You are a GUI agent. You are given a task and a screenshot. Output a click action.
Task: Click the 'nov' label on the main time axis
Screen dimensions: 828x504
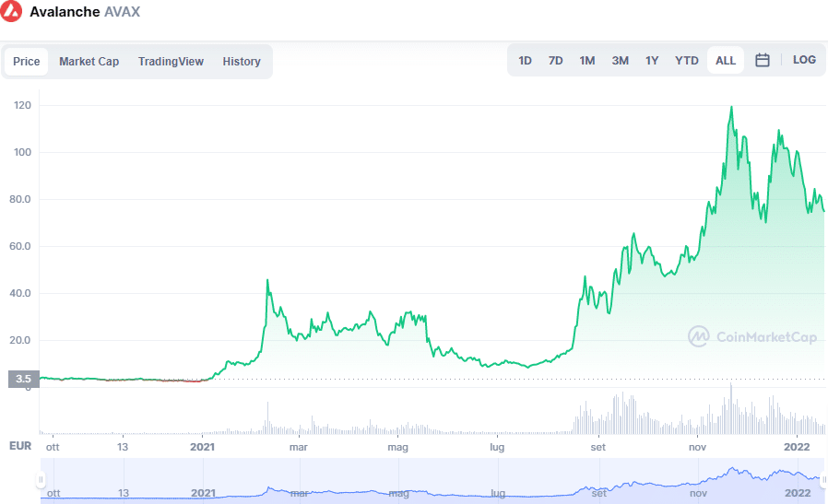coord(698,447)
